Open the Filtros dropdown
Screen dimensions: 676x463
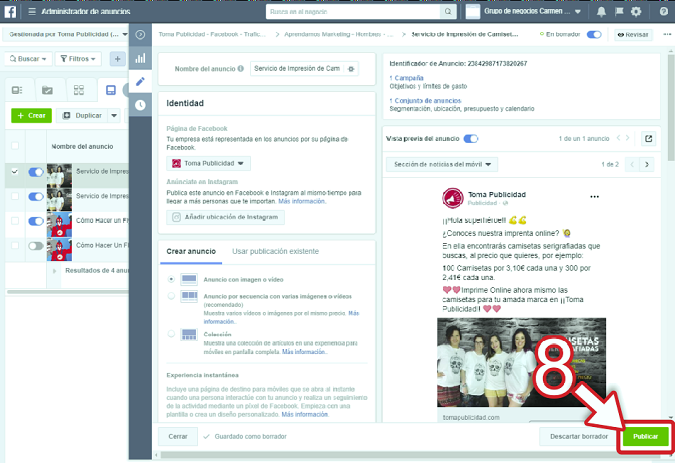click(78, 59)
